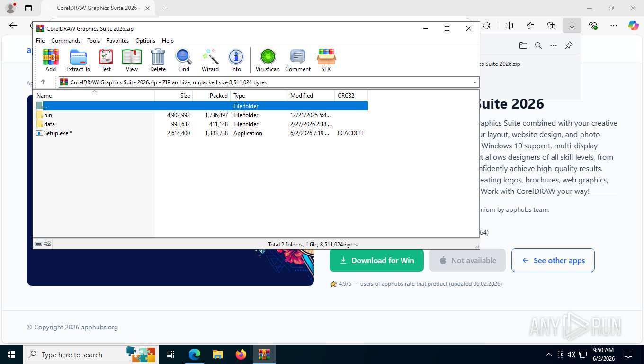Image resolution: width=644 pixels, height=364 pixels.
Task: Expand the archive path dropdown
Action: pos(475,82)
